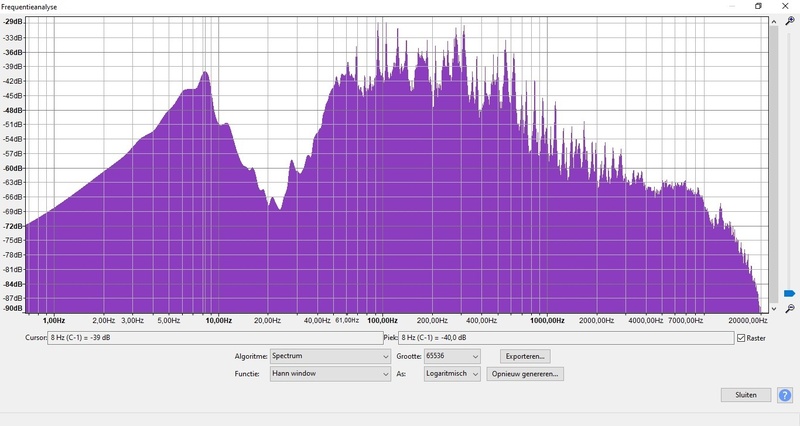Image resolution: width=800 pixels, height=426 pixels.
Task: Click the Cursor readout field
Action: (215, 338)
